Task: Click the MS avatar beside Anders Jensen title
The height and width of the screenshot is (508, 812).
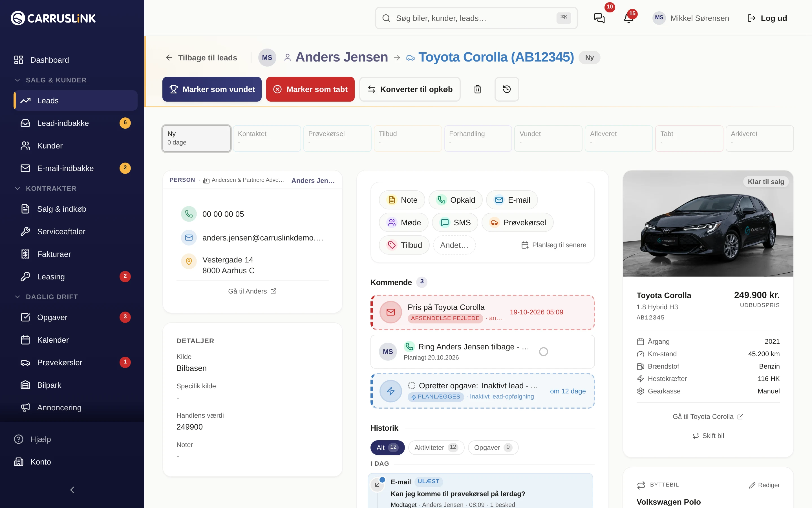Action: (x=267, y=58)
